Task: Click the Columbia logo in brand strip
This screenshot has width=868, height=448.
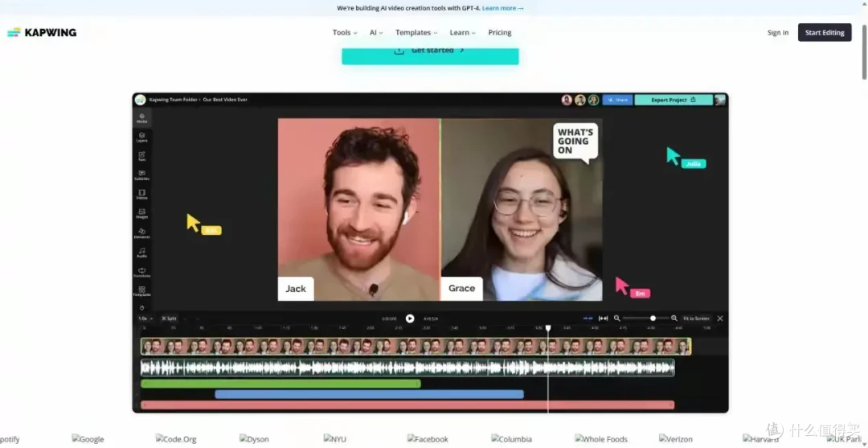Action: click(511, 439)
